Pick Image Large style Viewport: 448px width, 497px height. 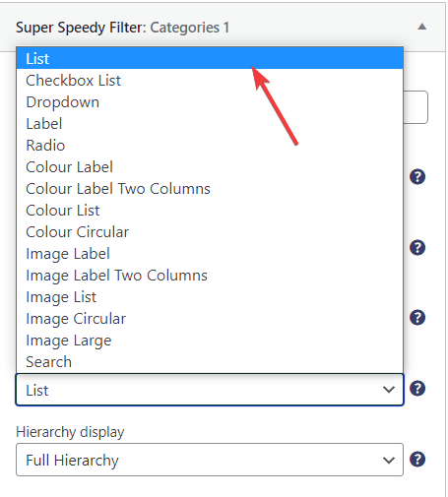pos(210,341)
